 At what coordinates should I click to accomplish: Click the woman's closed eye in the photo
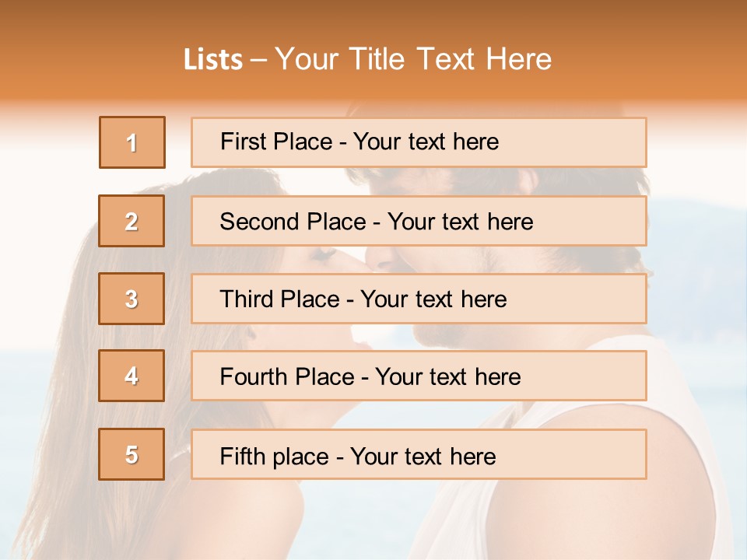coord(323,254)
